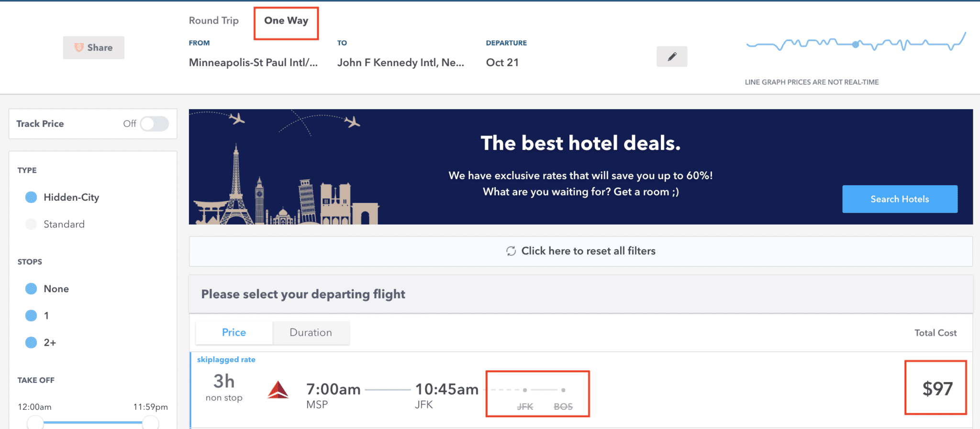The image size is (980, 429).
Task: Click the Delta airline logo
Action: tap(278, 390)
